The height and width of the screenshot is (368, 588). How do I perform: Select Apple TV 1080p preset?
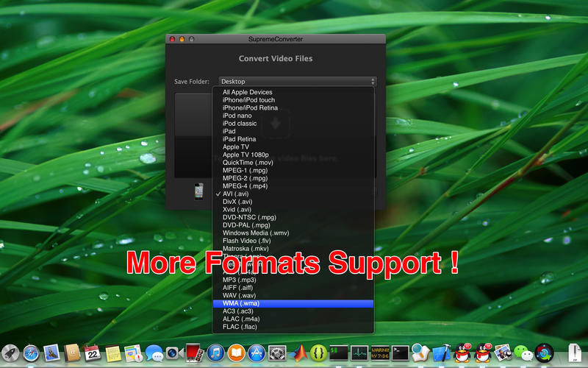point(293,155)
